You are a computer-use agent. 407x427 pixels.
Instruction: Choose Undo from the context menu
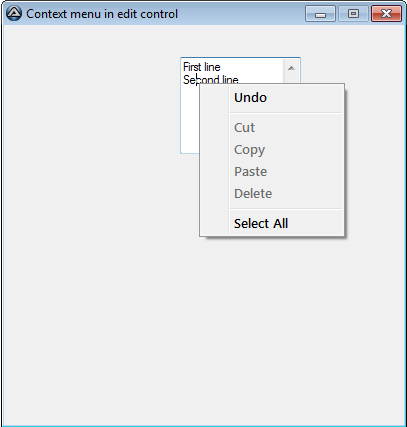(x=272, y=98)
